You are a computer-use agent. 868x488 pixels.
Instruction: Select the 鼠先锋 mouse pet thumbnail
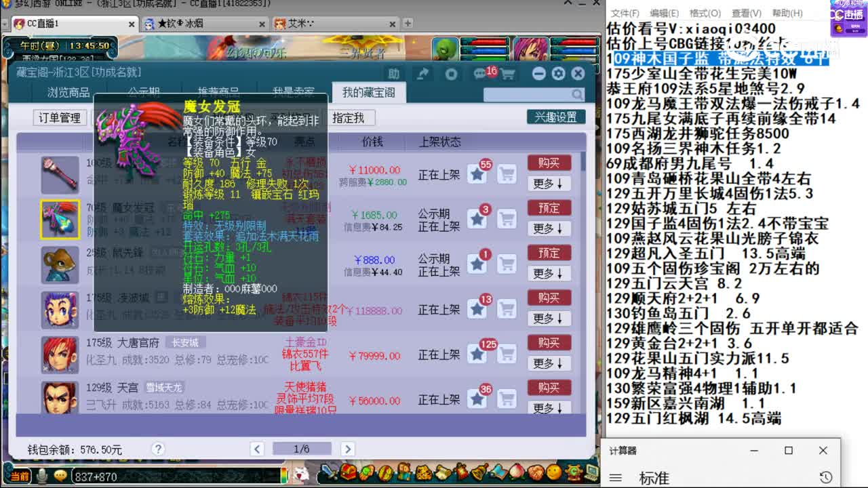[60, 264]
